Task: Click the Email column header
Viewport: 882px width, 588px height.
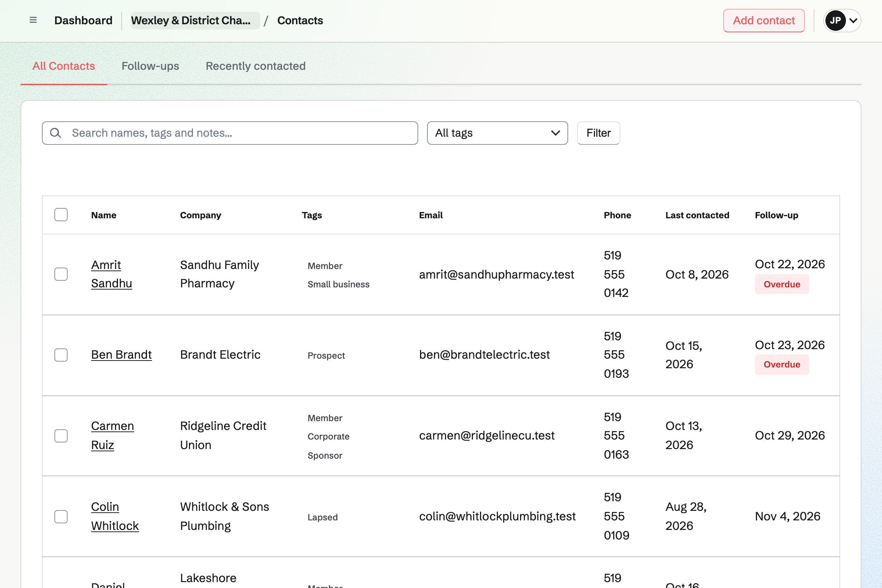Action: 431,215
